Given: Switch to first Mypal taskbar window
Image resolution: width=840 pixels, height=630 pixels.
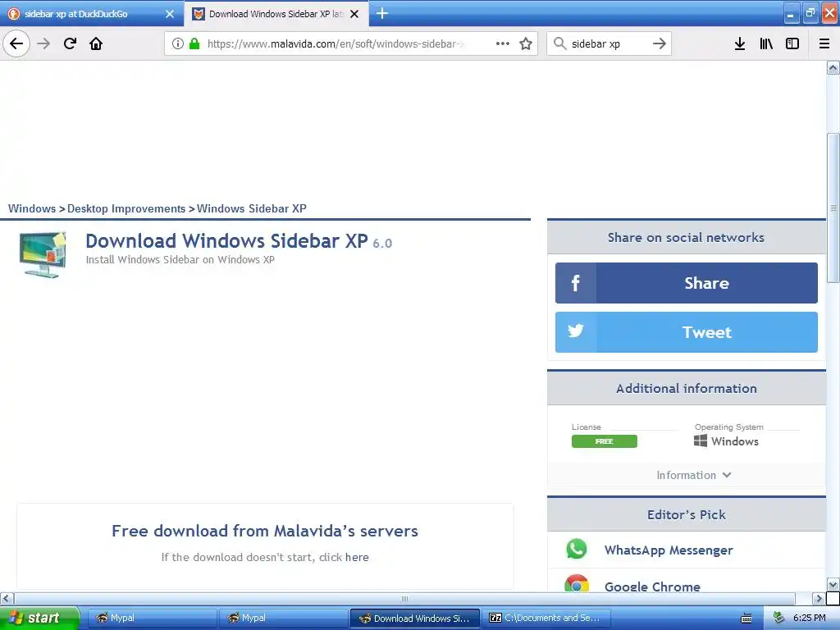Looking at the screenshot, I should coord(152,618).
